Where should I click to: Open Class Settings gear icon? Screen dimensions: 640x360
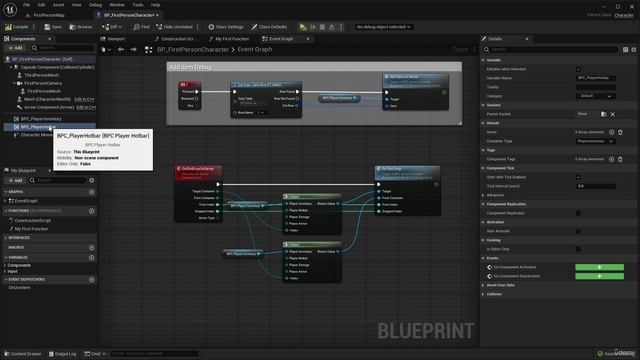pyautogui.click(x=211, y=27)
